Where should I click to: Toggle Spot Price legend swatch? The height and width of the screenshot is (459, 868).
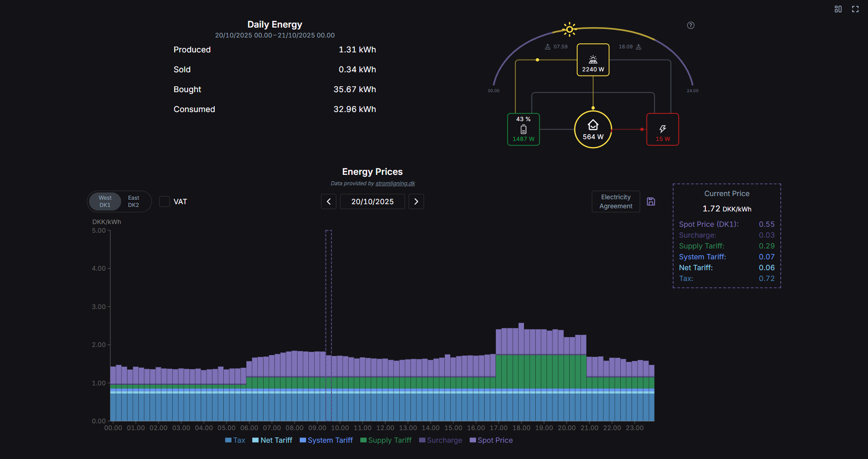(x=473, y=440)
